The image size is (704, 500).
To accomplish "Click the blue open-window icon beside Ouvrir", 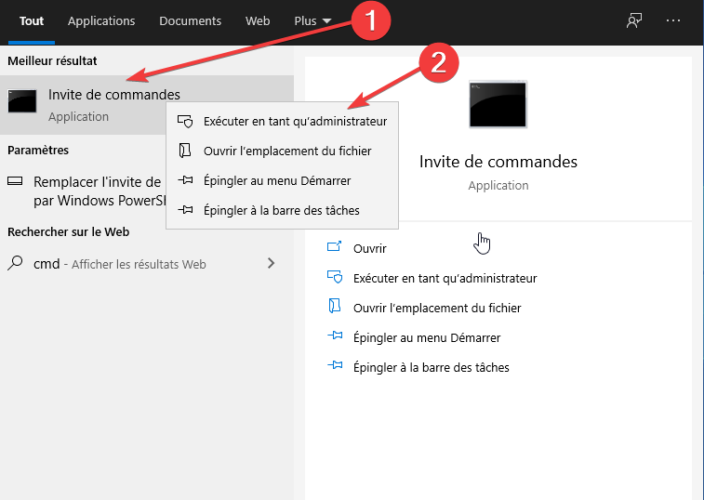I will 334,246.
